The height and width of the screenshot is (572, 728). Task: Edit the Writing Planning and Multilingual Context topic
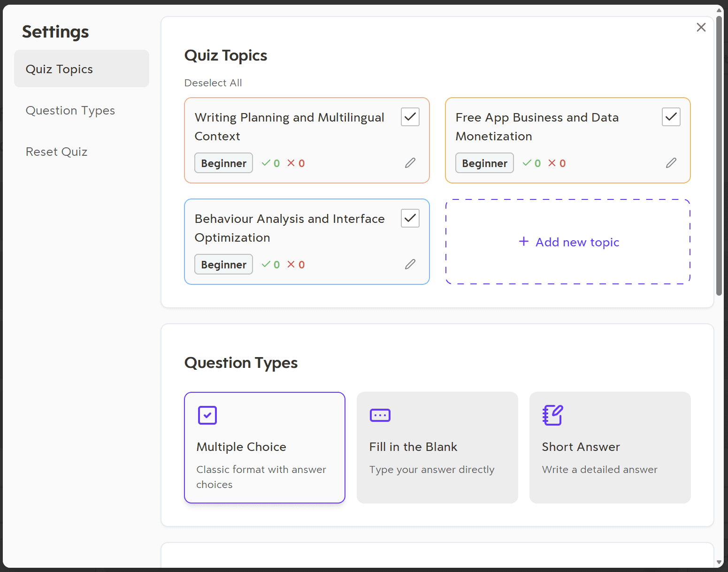click(410, 163)
